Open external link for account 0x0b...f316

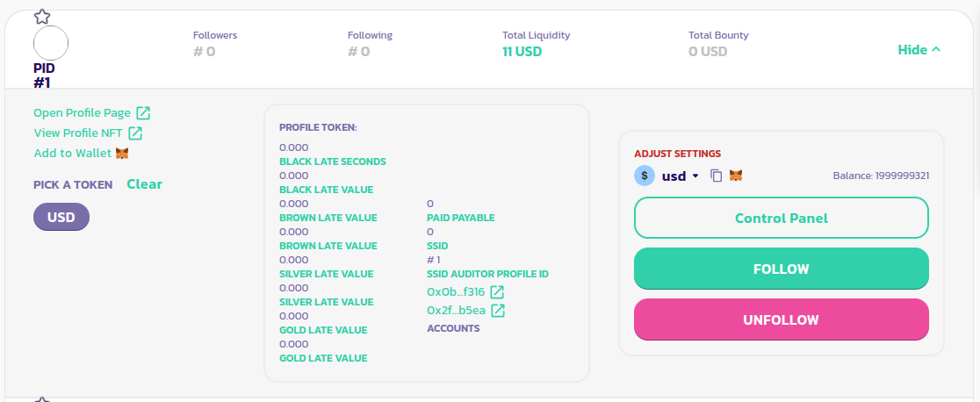tap(497, 291)
